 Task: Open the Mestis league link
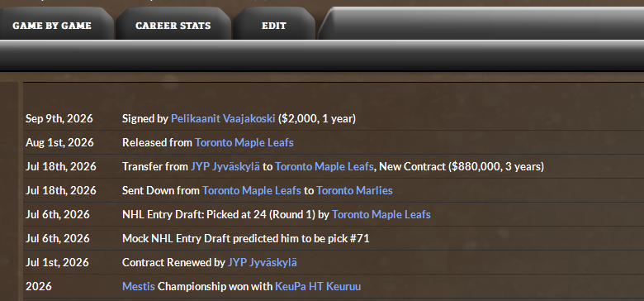[139, 286]
